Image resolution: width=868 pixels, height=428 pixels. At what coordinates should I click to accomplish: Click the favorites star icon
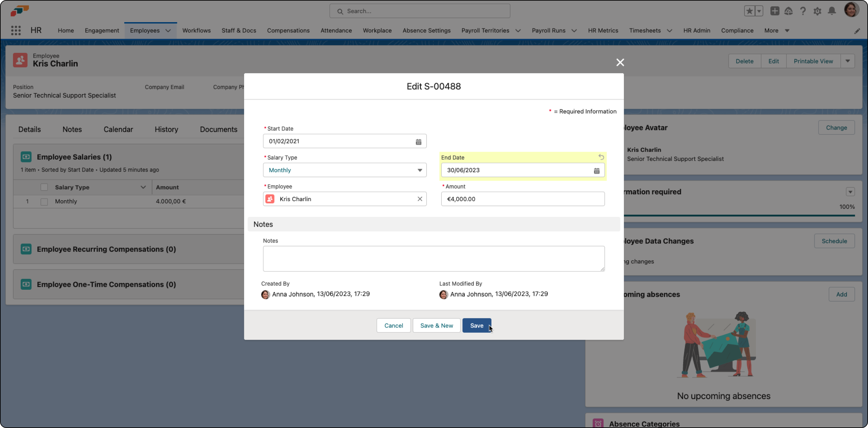pos(750,11)
